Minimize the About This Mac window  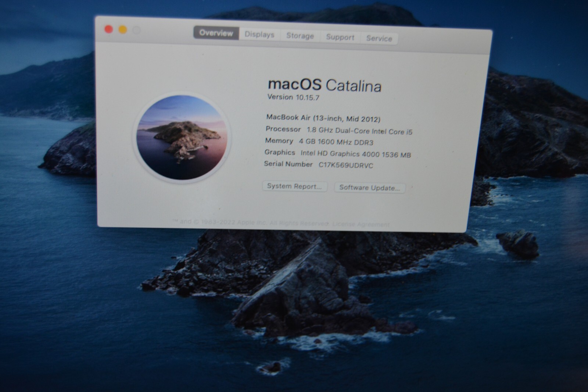123,30
